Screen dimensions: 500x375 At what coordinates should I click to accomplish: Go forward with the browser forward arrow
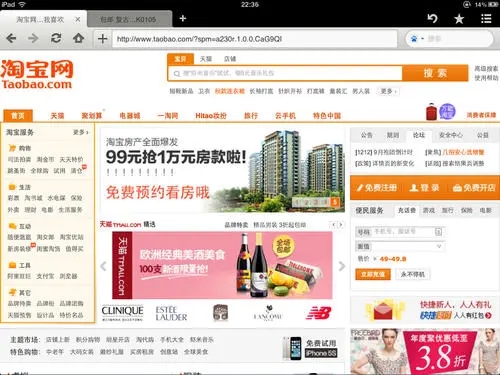[x=33, y=39]
